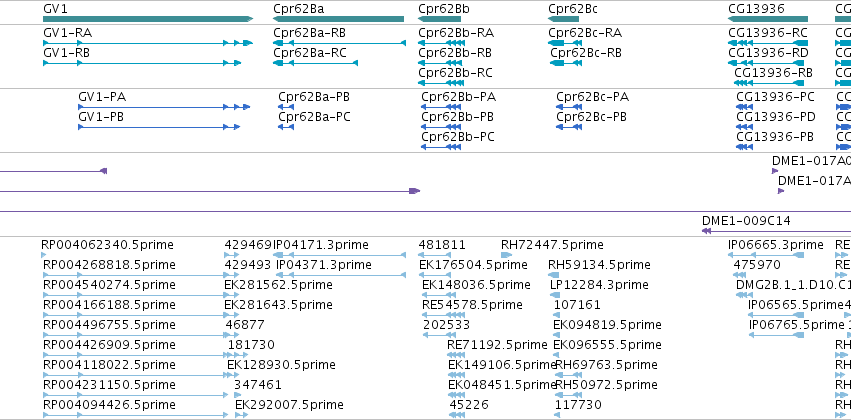Open protein Cpr62Bc-PA
The height and width of the screenshot is (420, 851).
pos(593,97)
